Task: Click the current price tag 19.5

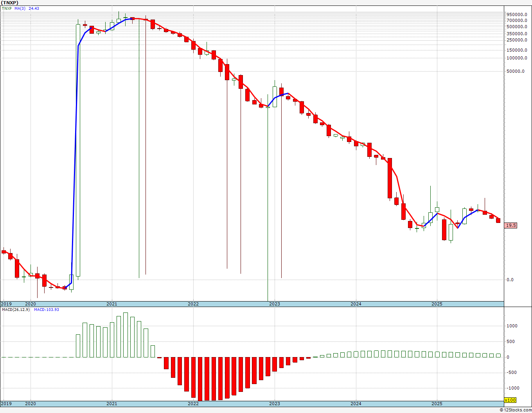Action: click(x=511, y=225)
